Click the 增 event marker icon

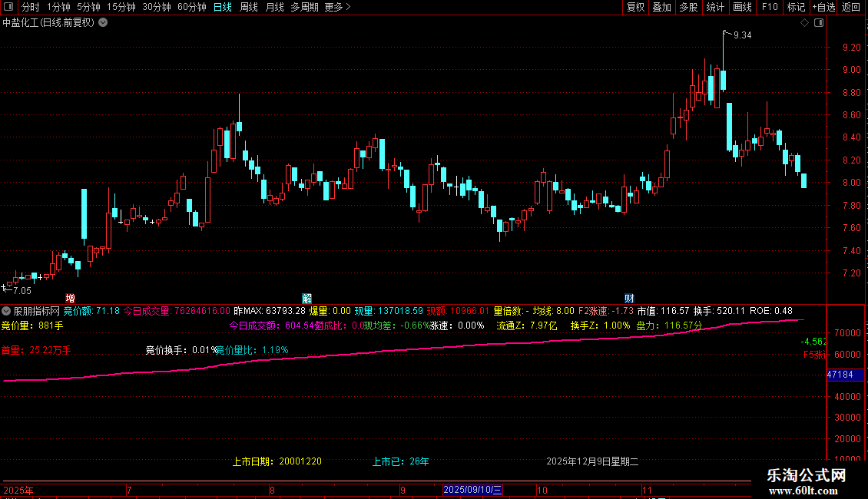(71, 298)
